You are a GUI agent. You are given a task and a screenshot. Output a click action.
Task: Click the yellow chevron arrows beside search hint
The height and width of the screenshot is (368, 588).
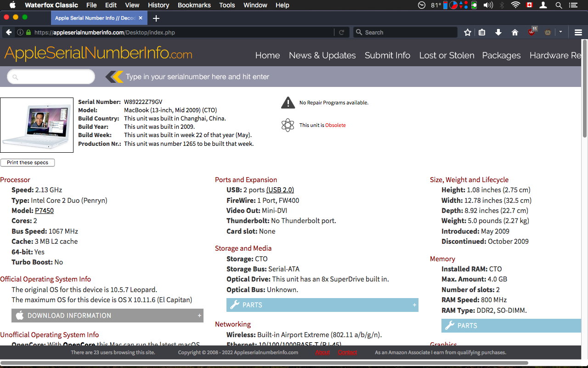[x=114, y=77]
